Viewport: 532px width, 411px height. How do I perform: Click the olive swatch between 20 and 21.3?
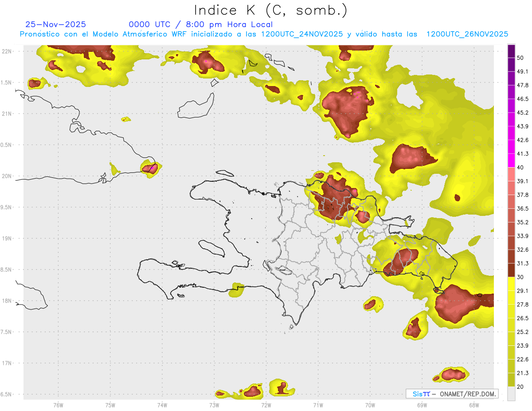point(511,380)
